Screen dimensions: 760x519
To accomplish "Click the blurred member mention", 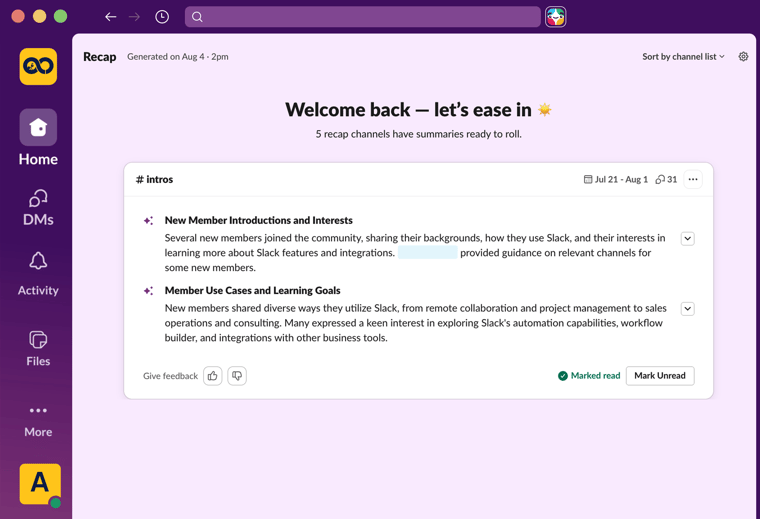I will pos(428,252).
